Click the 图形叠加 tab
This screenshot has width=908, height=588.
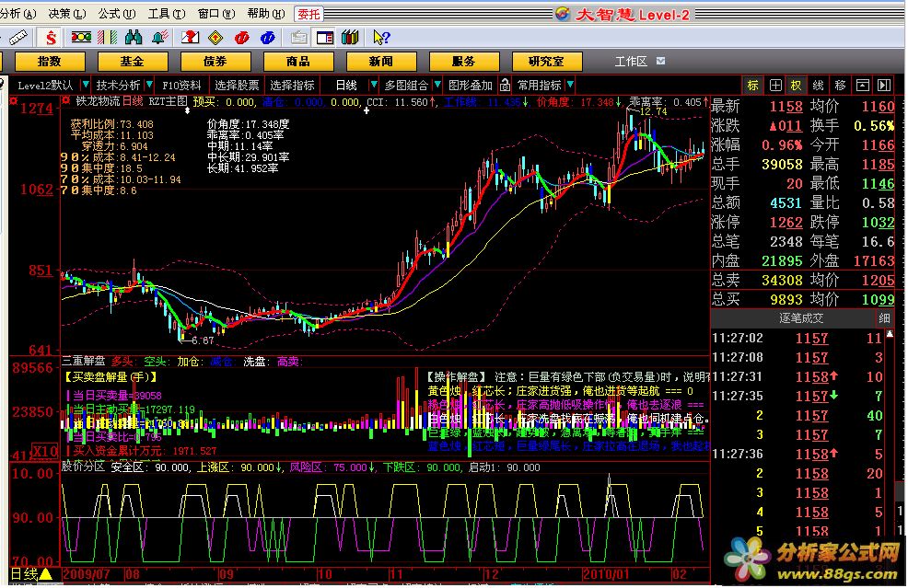[471, 85]
